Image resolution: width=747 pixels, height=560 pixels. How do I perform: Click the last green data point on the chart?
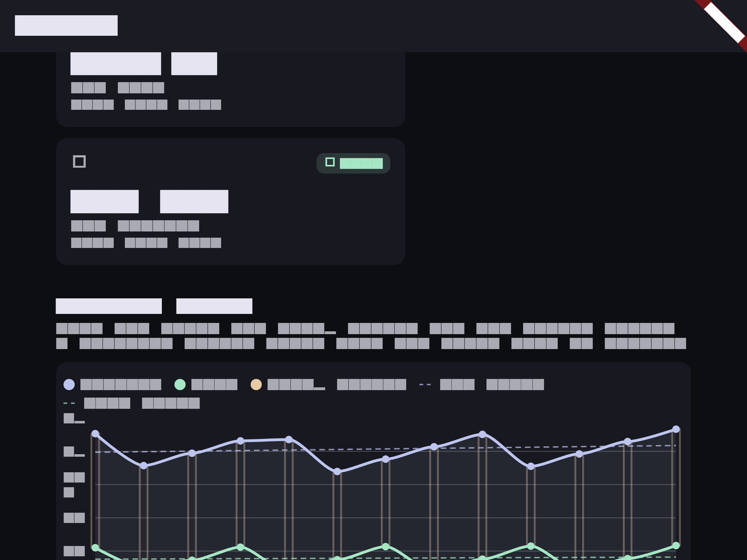pyautogui.click(x=676, y=545)
